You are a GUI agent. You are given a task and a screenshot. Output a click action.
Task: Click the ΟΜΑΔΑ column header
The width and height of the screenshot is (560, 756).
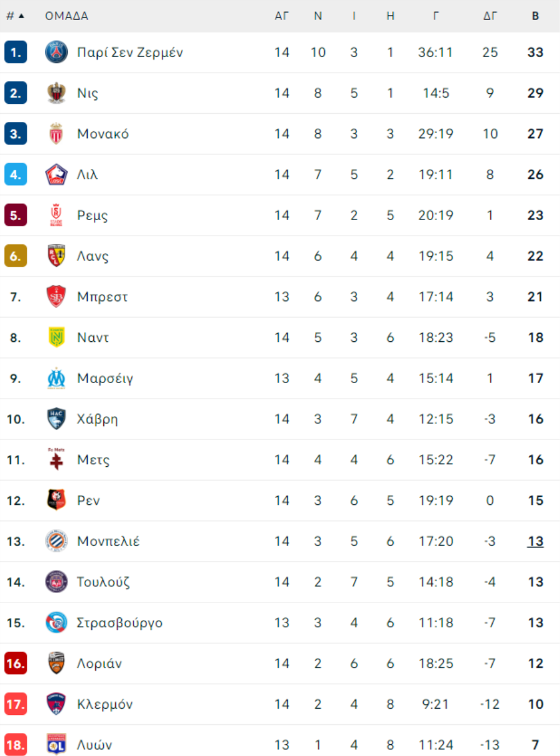coord(67,16)
